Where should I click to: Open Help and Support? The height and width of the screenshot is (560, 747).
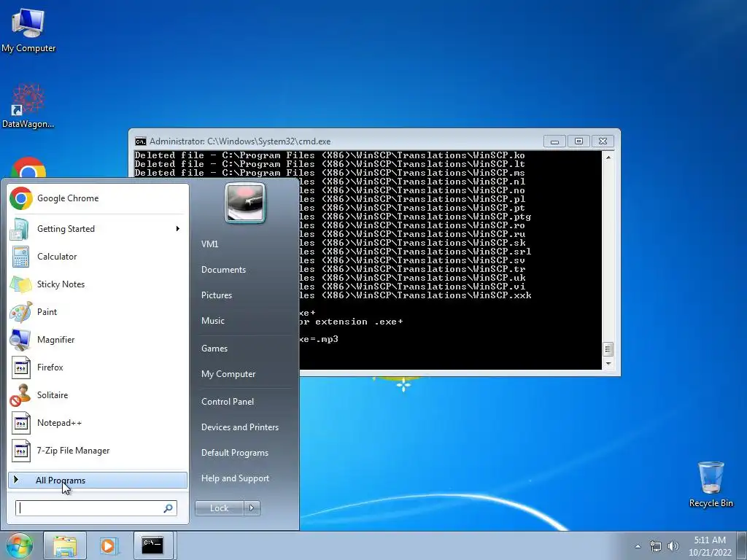point(235,478)
